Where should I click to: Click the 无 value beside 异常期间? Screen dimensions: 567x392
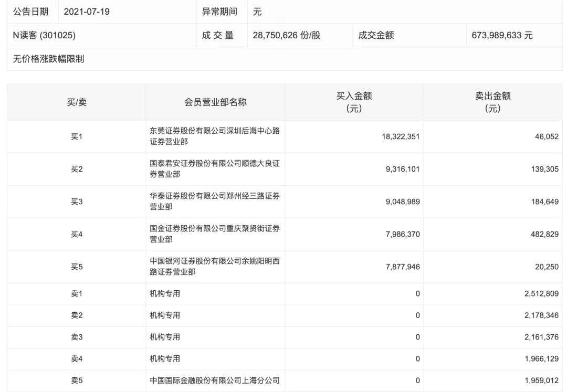[257, 12]
